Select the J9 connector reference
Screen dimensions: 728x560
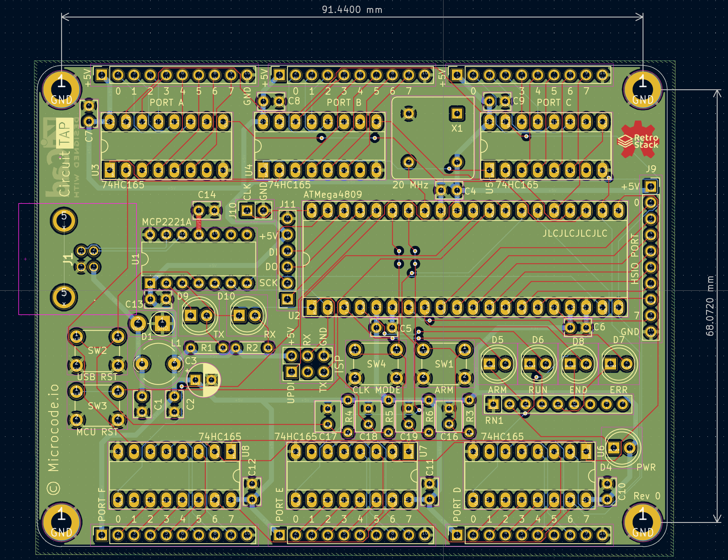click(x=651, y=169)
